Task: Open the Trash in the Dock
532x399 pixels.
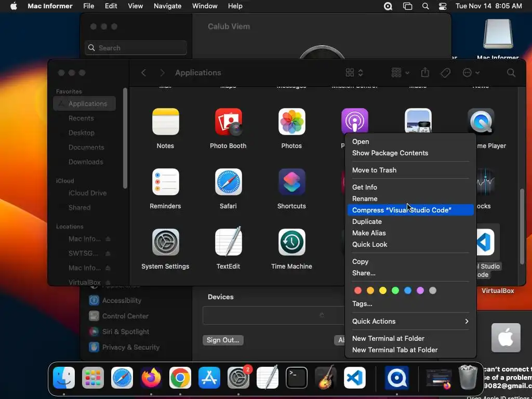Action: (468, 377)
